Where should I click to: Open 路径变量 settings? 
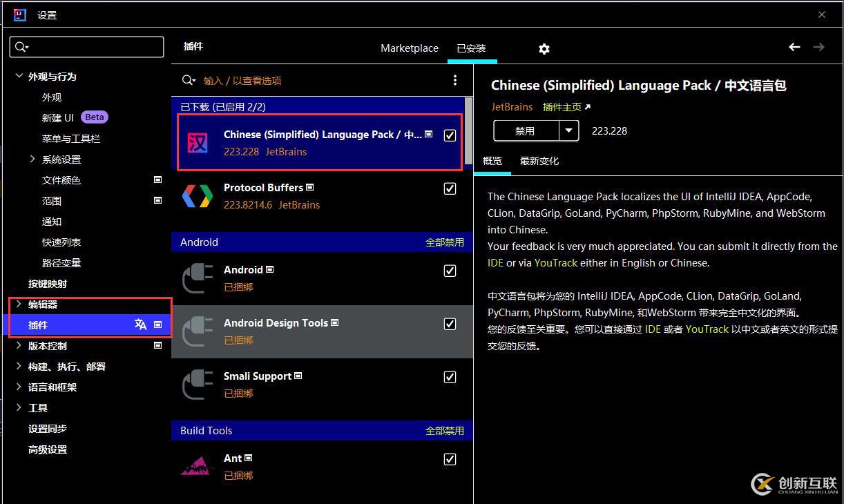(x=61, y=262)
